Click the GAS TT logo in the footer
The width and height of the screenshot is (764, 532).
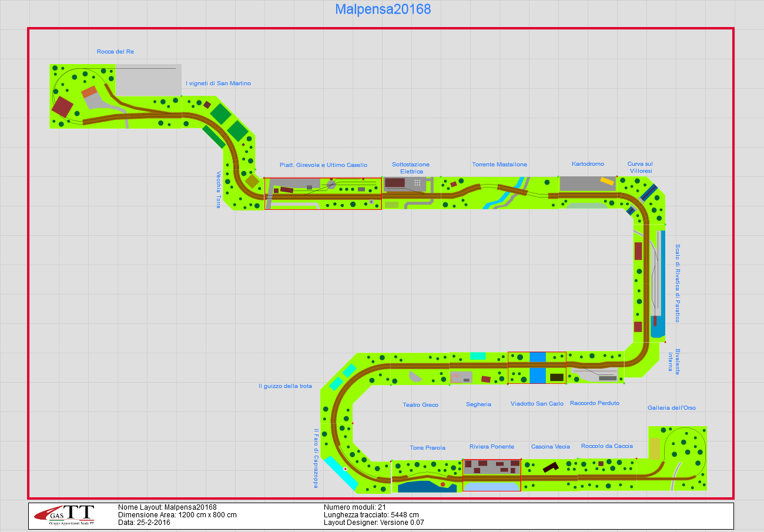click(64, 516)
